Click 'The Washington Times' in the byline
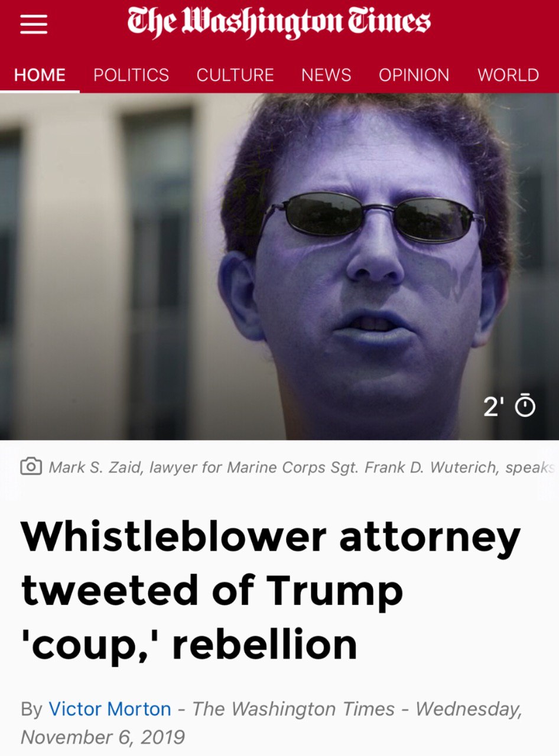The width and height of the screenshot is (559, 756). coord(294,709)
